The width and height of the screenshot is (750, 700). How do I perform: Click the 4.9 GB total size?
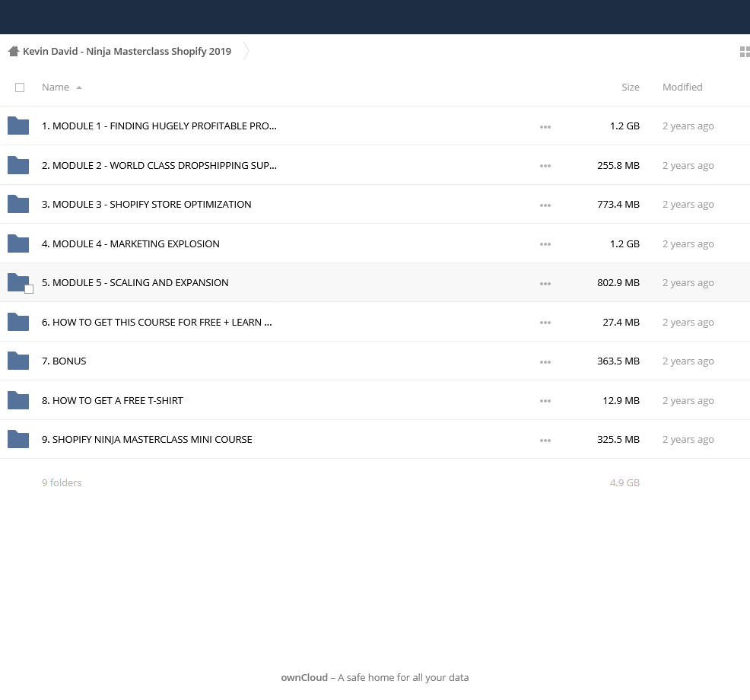pyautogui.click(x=624, y=483)
